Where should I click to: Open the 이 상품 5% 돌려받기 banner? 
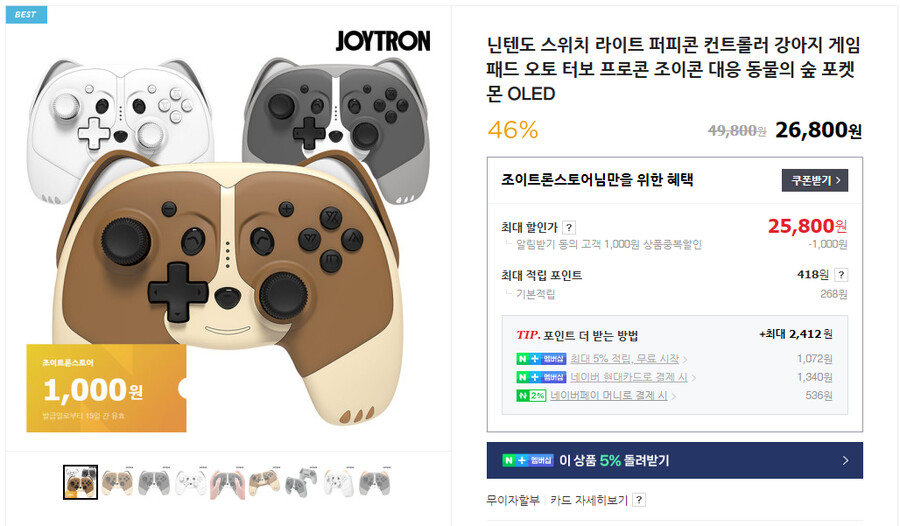(674, 460)
